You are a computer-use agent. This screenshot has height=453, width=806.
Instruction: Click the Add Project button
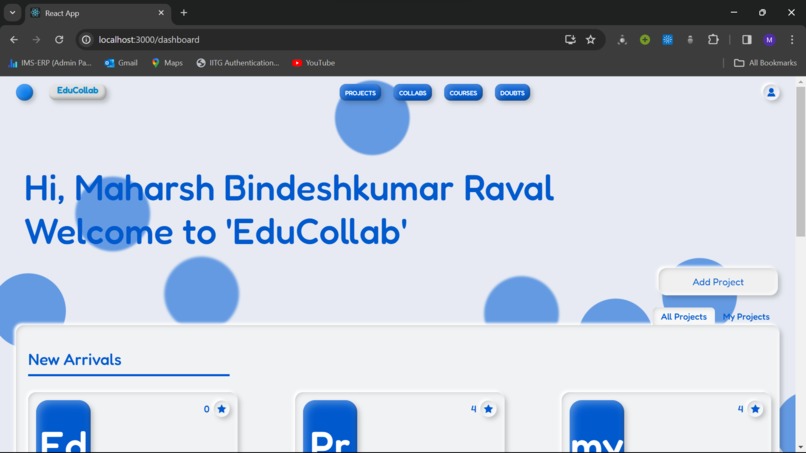(x=718, y=282)
